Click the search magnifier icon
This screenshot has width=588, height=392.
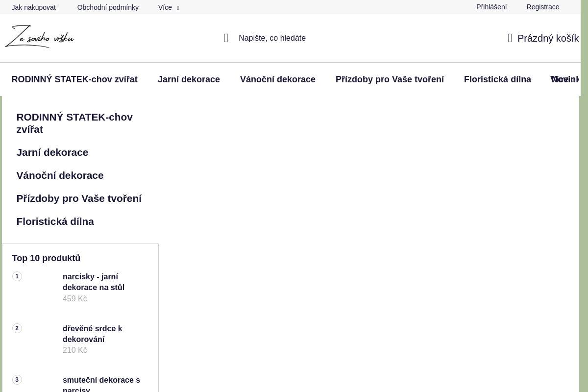point(226,38)
